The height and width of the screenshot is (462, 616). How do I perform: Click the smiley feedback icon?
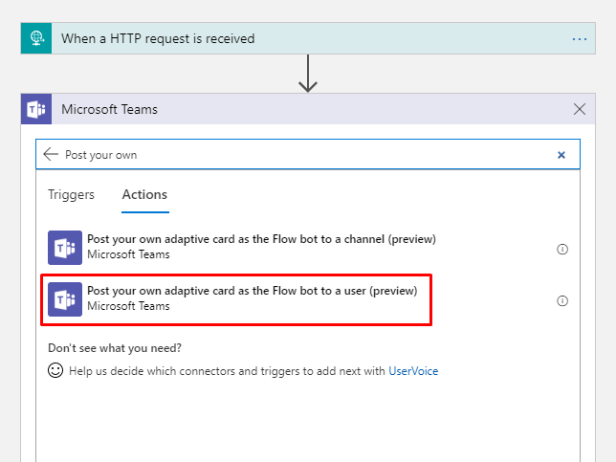56,371
